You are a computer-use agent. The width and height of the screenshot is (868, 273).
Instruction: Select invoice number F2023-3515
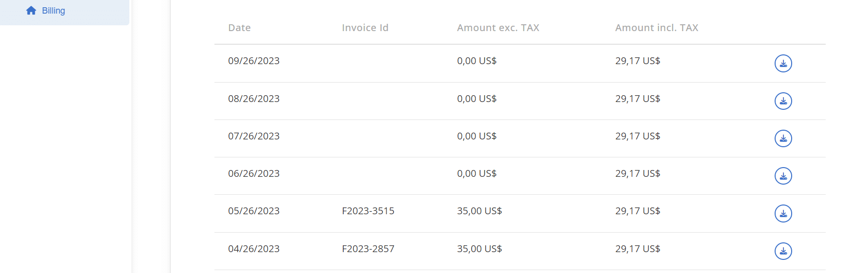tap(368, 211)
